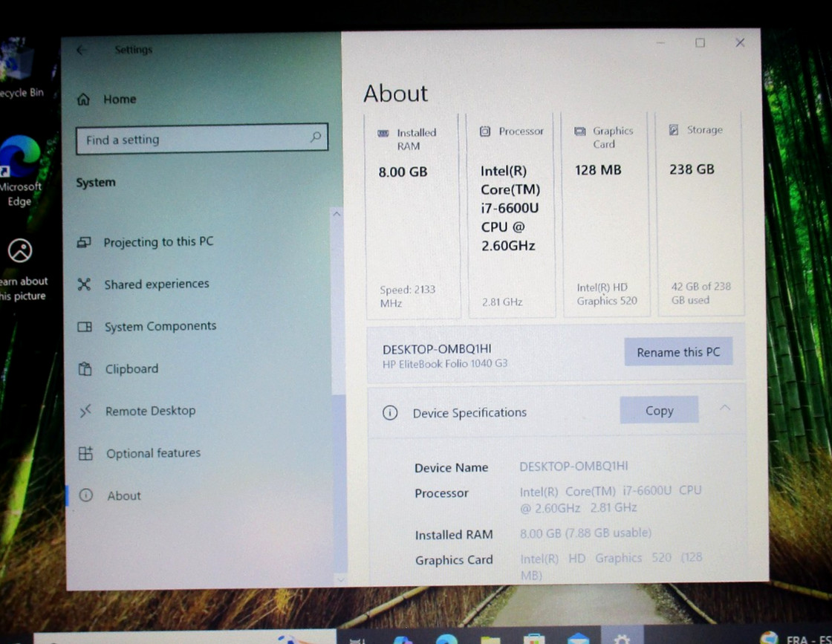This screenshot has height=644, width=832.
Task: Click the Rename this PC button
Action: tap(678, 351)
